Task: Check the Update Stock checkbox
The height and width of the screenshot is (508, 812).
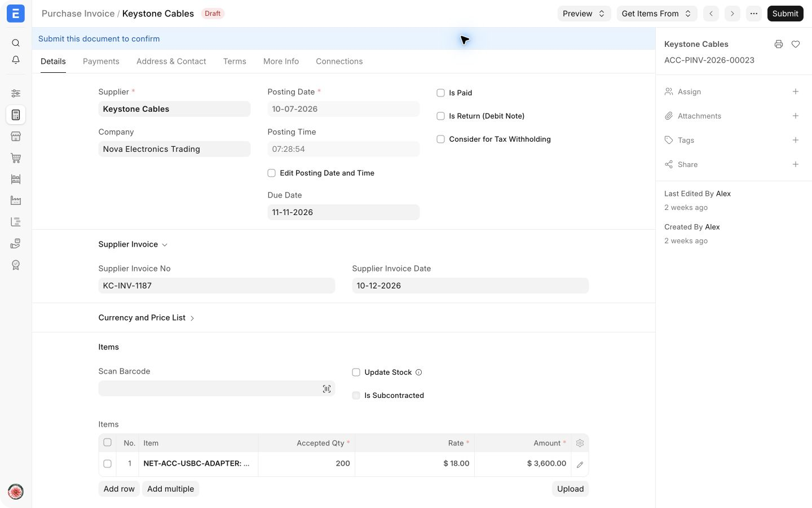Action: point(356,372)
